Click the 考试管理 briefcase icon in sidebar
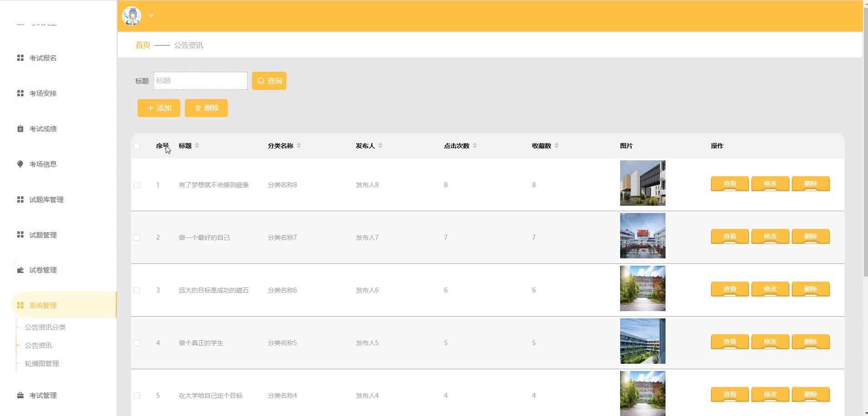Screen dimensions: 868x416 coord(20,395)
